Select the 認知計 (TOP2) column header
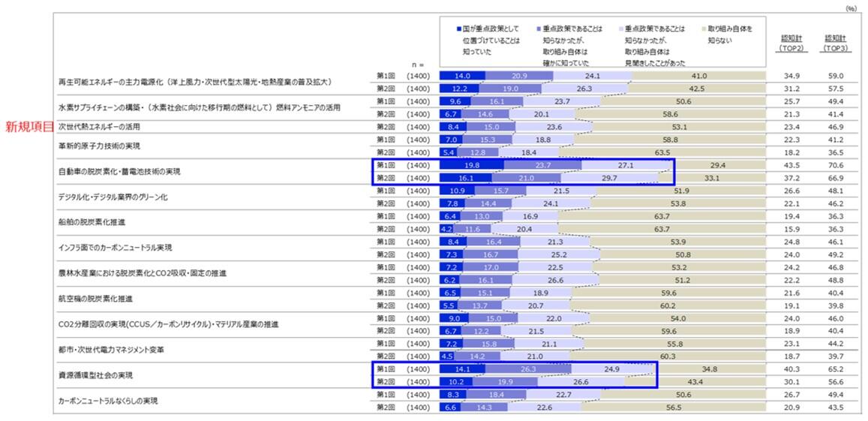 792,43
